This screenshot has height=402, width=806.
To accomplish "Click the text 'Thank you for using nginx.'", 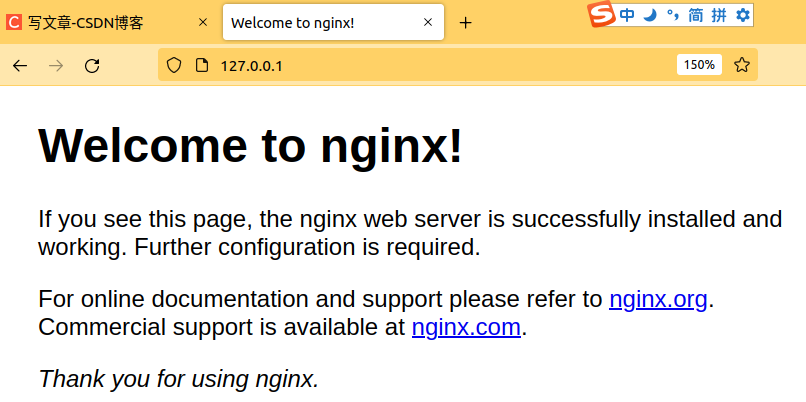I will pyautogui.click(x=179, y=379).
